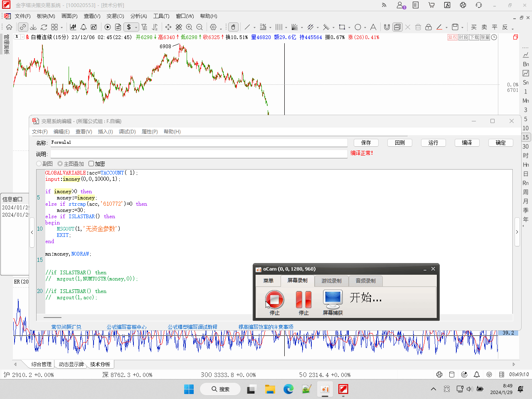Open the 插入(I) menu in formula editor
Screen dimensions: 532x399
pos(105,131)
